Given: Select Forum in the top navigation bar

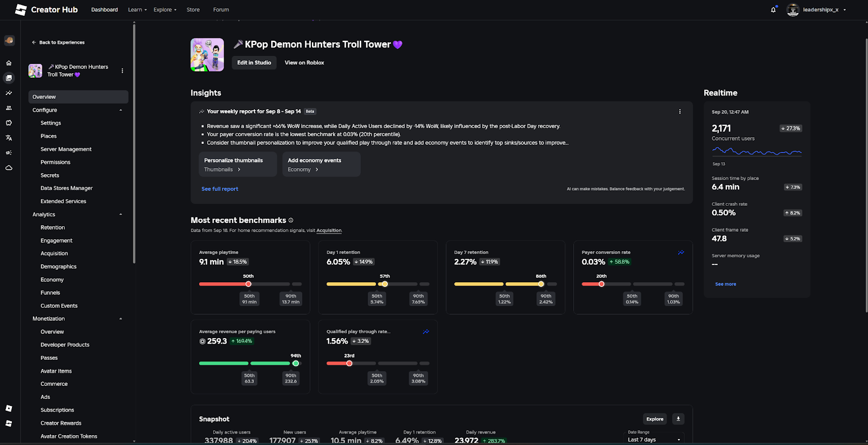Looking at the screenshot, I should 221,9.
